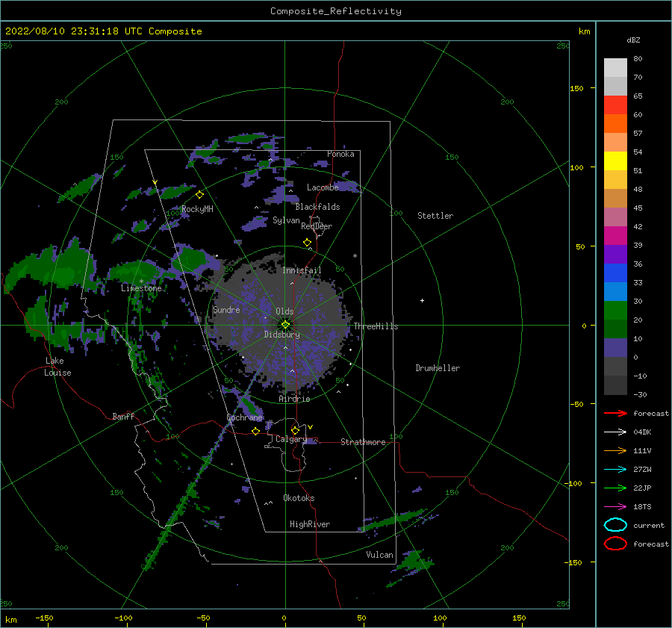Click the Lake Louise label

[x=57, y=367]
